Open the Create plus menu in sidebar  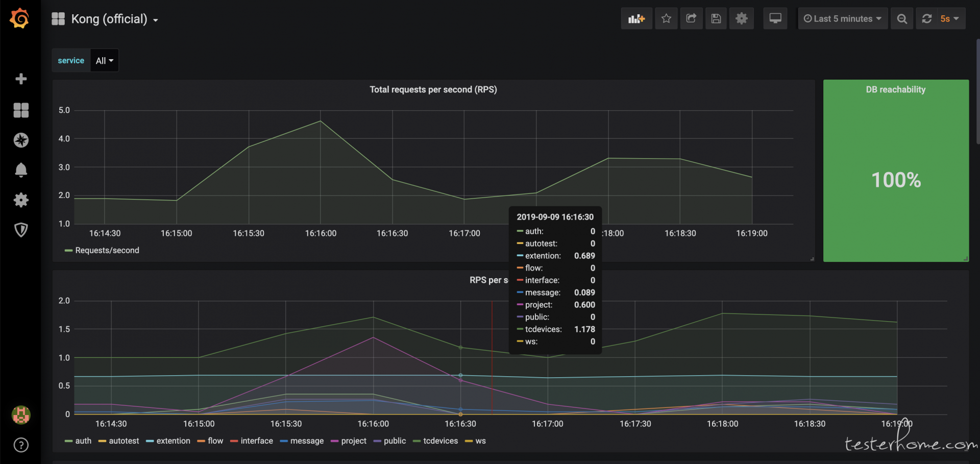21,79
